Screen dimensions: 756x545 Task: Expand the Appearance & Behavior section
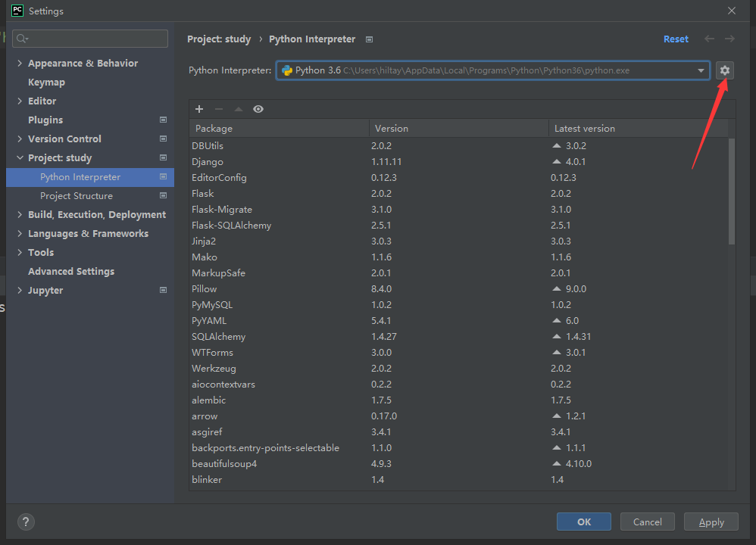[20, 63]
